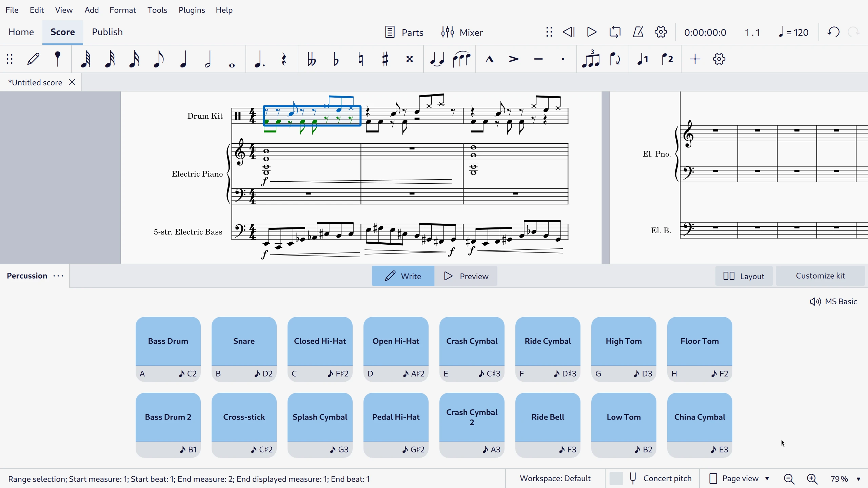Toggle the loop playback button
The width and height of the screenshot is (868, 488).
click(x=615, y=32)
